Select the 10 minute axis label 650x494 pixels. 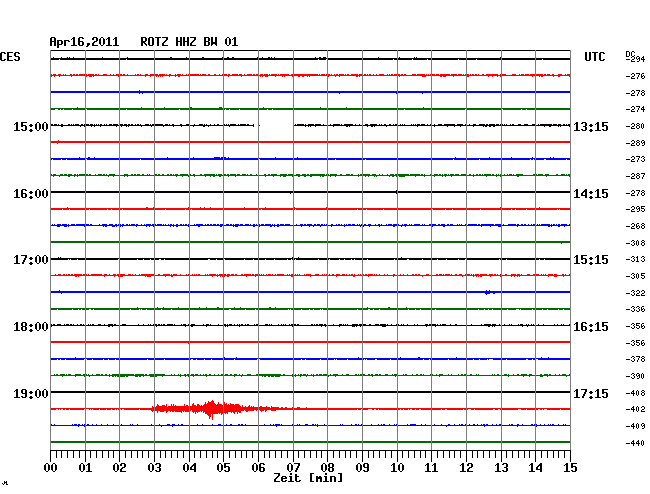click(x=397, y=467)
